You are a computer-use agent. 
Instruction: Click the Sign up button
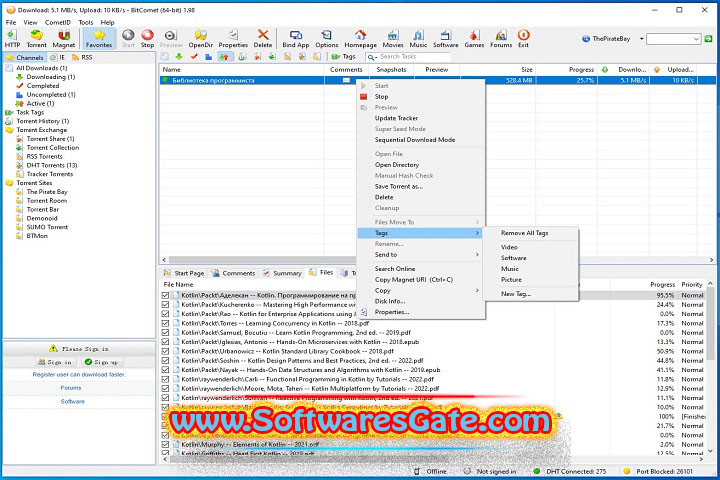tap(101, 362)
